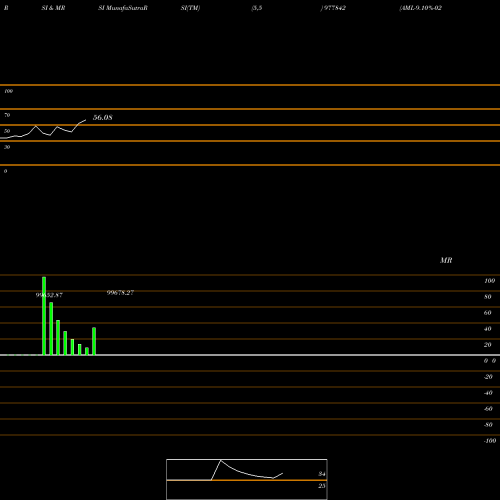Select the 'SI & MR' header text

click(x=53, y=8)
